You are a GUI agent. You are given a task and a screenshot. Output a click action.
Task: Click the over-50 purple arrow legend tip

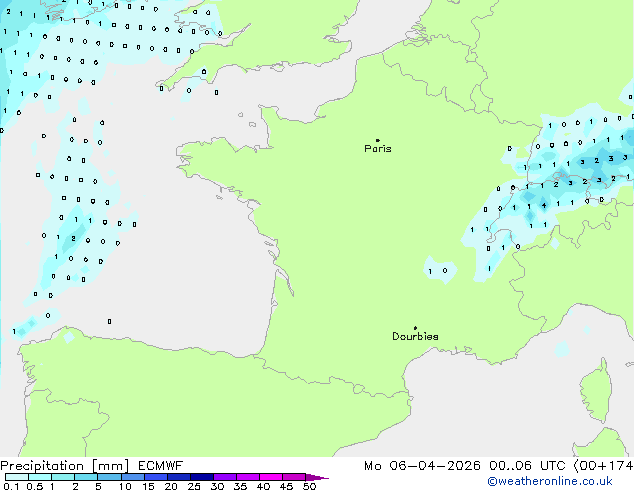tap(317, 477)
